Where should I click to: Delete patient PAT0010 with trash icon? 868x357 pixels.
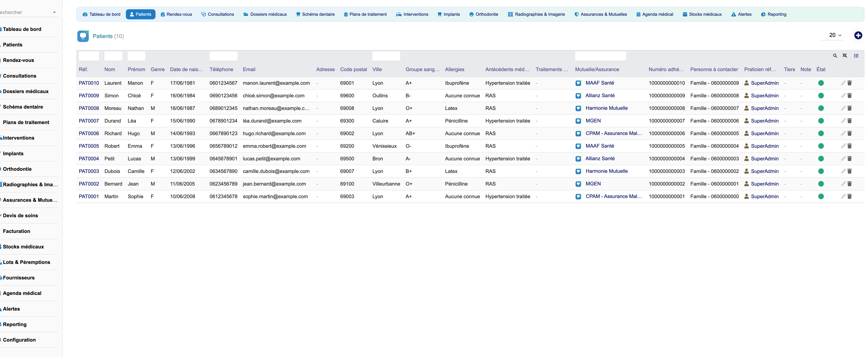[x=849, y=83]
